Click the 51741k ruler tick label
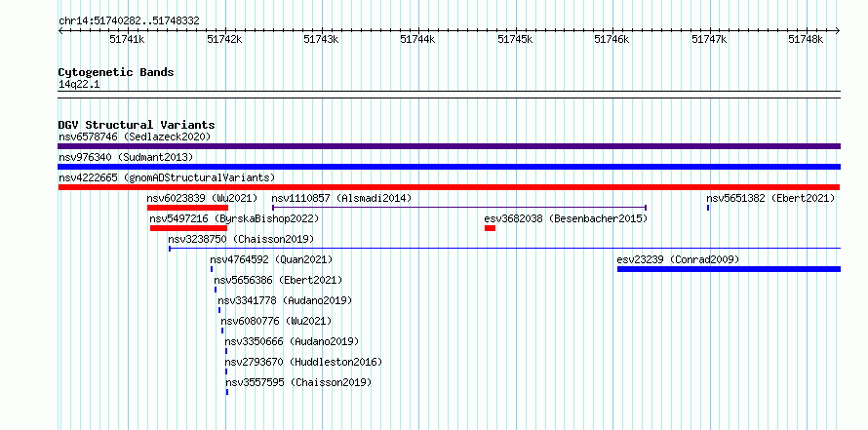This screenshot has width=868, height=430. click(x=128, y=39)
